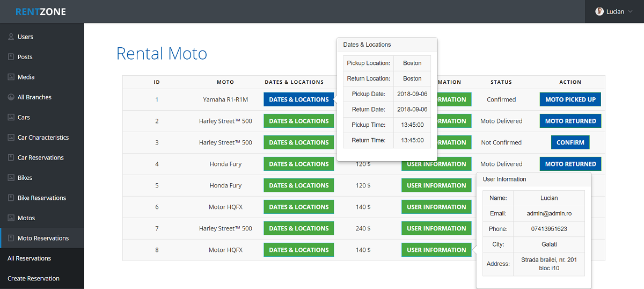The image size is (644, 289).
Task: Click the All Branches globe icon
Action: tap(11, 97)
